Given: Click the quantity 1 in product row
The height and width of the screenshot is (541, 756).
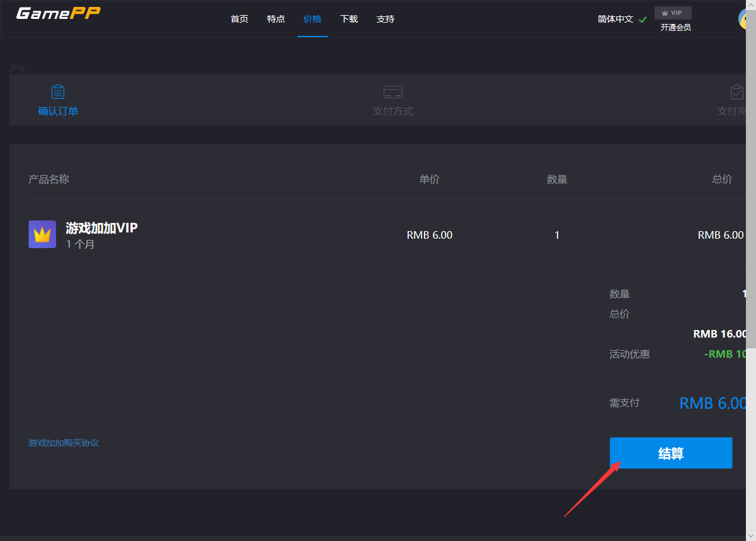Looking at the screenshot, I should pyautogui.click(x=557, y=235).
